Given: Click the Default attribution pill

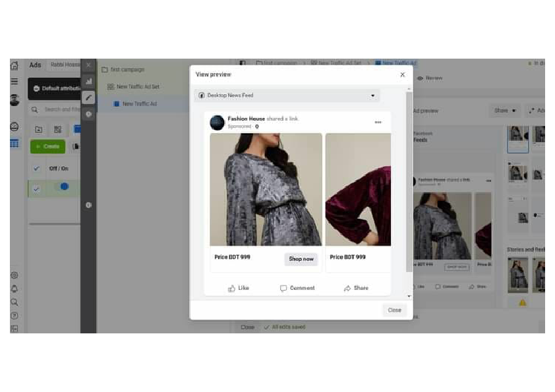Looking at the screenshot, I should (56, 88).
